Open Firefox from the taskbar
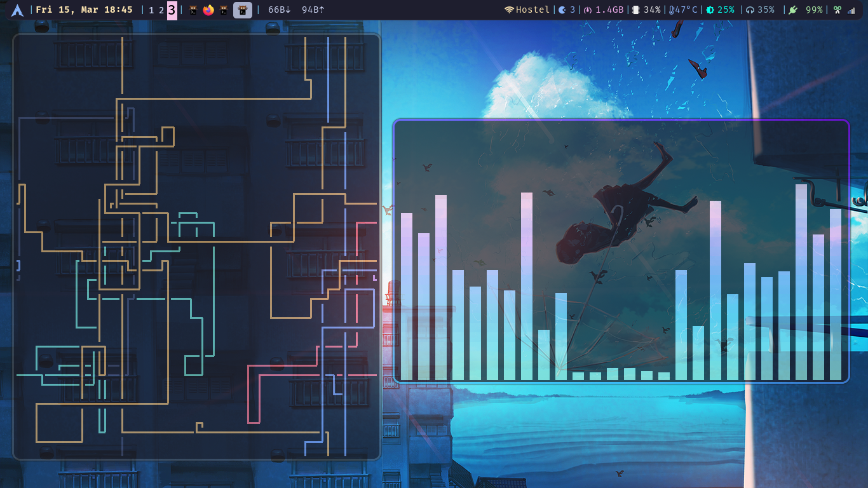 coord(208,10)
